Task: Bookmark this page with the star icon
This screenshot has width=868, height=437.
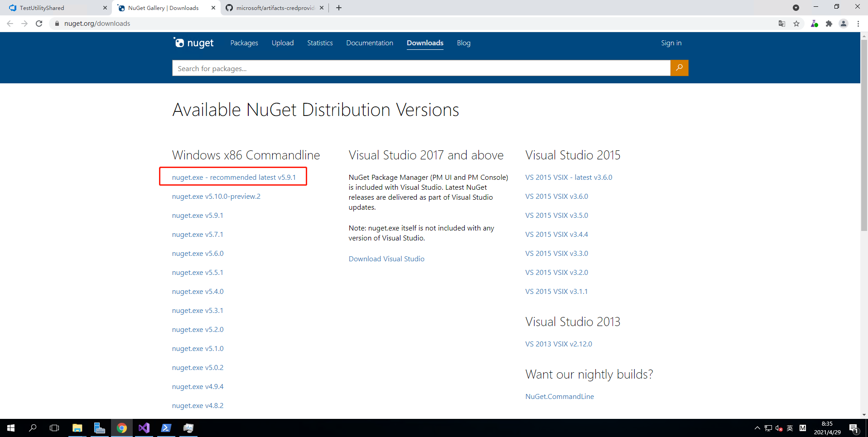Action: [796, 24]
